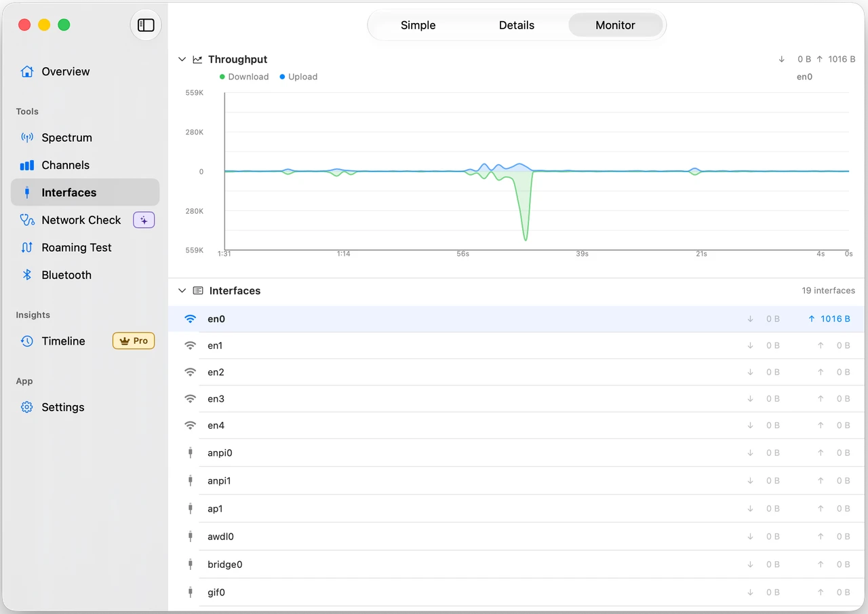Select the Roaming Test arrows icon
The width and height of the screenshot is (868, 614).
[x=27, y=248]
